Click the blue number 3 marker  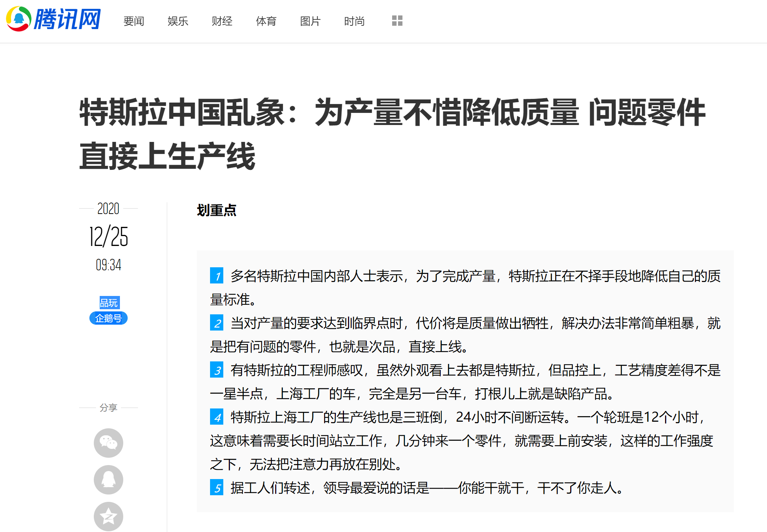point(217,369)
